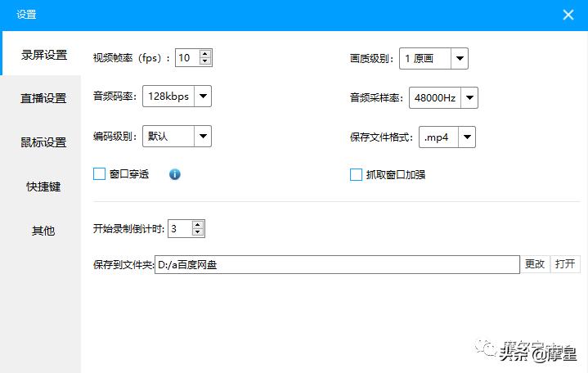Open the 音频采样率 48000Hz dropdown
This screenshot has width=588, height=373.
[443, 97]
